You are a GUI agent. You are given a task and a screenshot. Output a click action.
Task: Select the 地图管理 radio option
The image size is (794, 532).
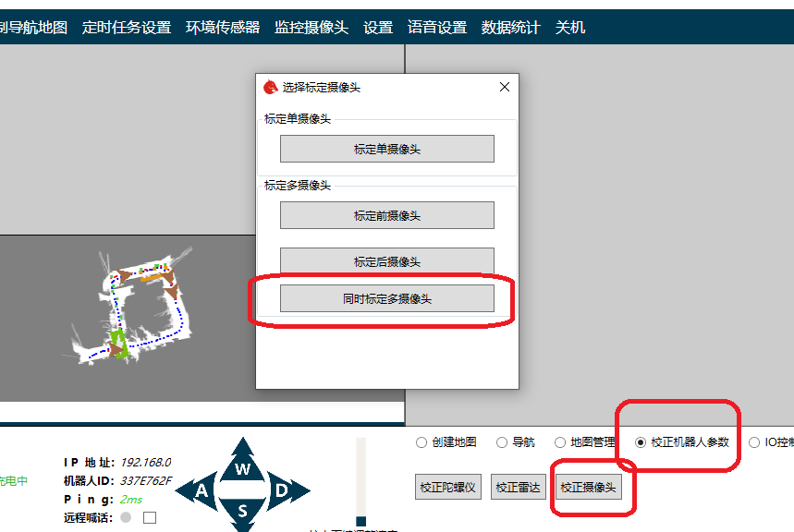click(558, 442)
